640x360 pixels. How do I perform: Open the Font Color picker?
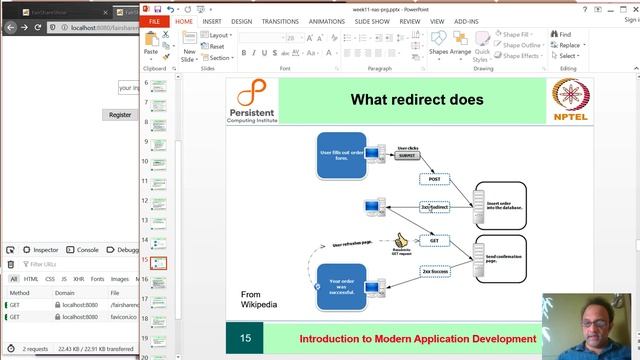331,53
